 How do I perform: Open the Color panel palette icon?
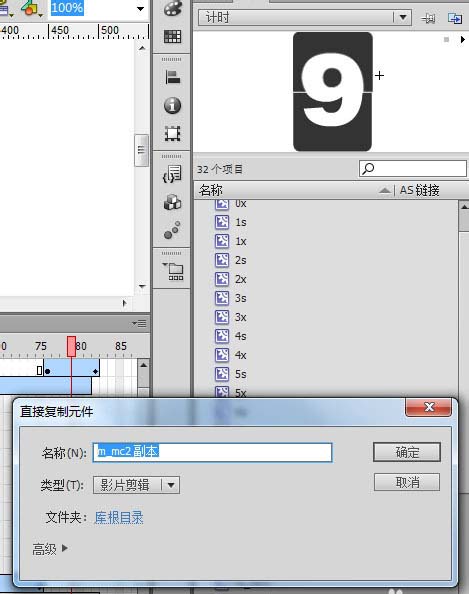pyautogui.click(x=172, y=8)
